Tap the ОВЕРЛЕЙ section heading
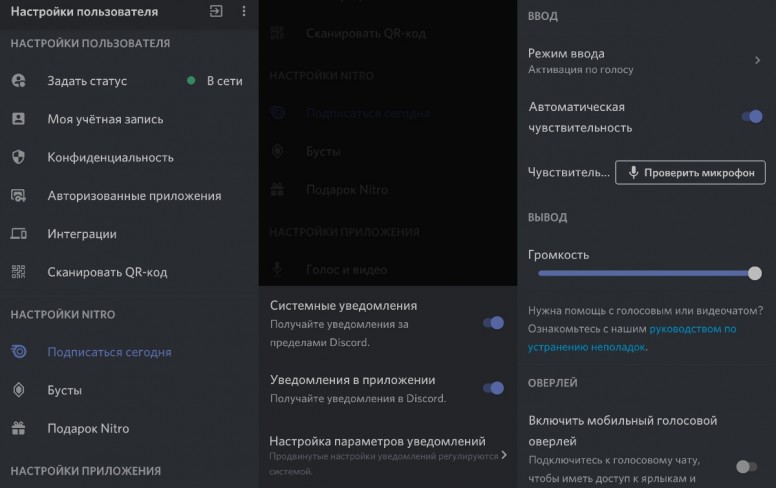This screenshot has width=776, height=488. pos(552,383)
